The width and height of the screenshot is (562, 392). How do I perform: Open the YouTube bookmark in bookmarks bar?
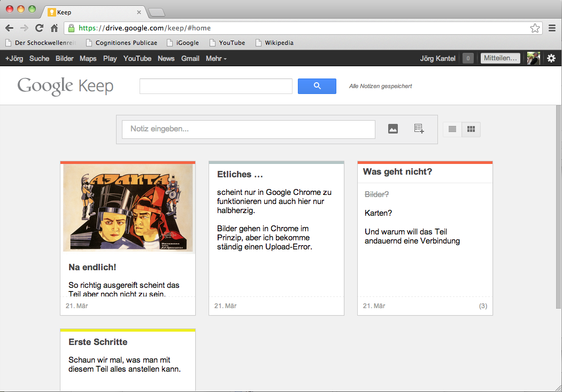pos(228,43)
